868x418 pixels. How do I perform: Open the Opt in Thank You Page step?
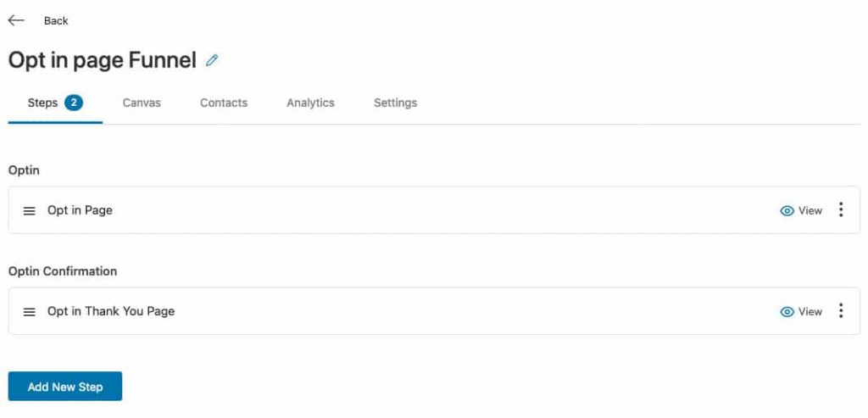[111, 311]
